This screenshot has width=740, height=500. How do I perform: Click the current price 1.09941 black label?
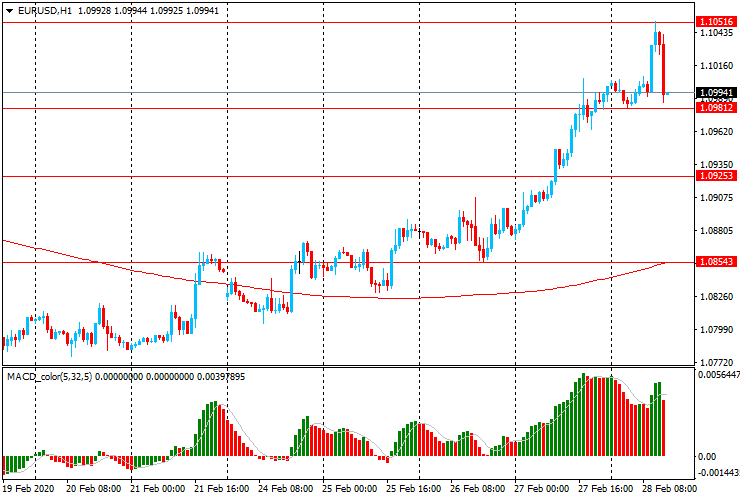[716, 93]
